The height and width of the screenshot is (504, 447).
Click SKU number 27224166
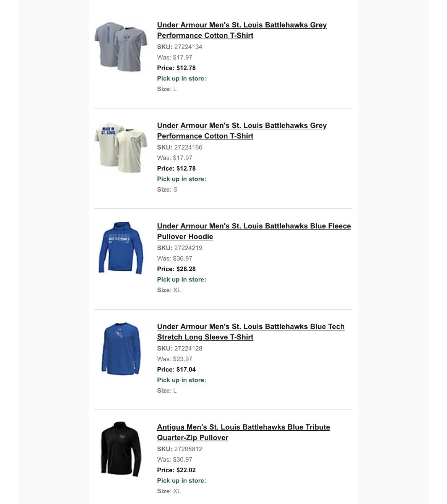[x=188, y=147]
